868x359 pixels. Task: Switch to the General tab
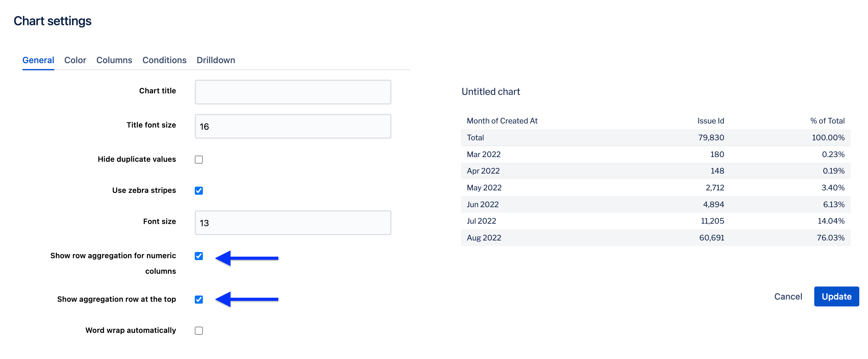(38, 60)
